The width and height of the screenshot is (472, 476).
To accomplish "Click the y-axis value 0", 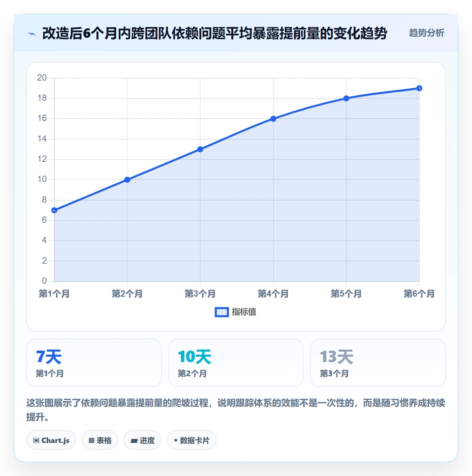I will pyautogui.click(x=45, y=281).
